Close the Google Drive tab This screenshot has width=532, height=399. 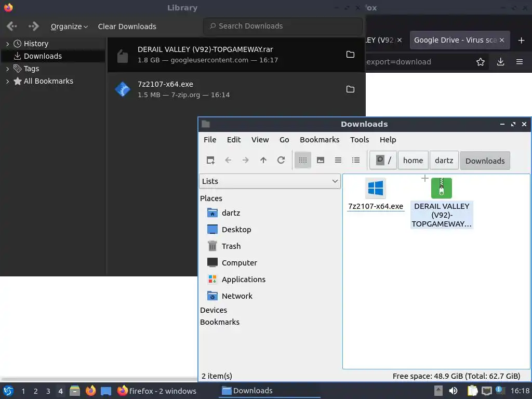coord(501,40)
